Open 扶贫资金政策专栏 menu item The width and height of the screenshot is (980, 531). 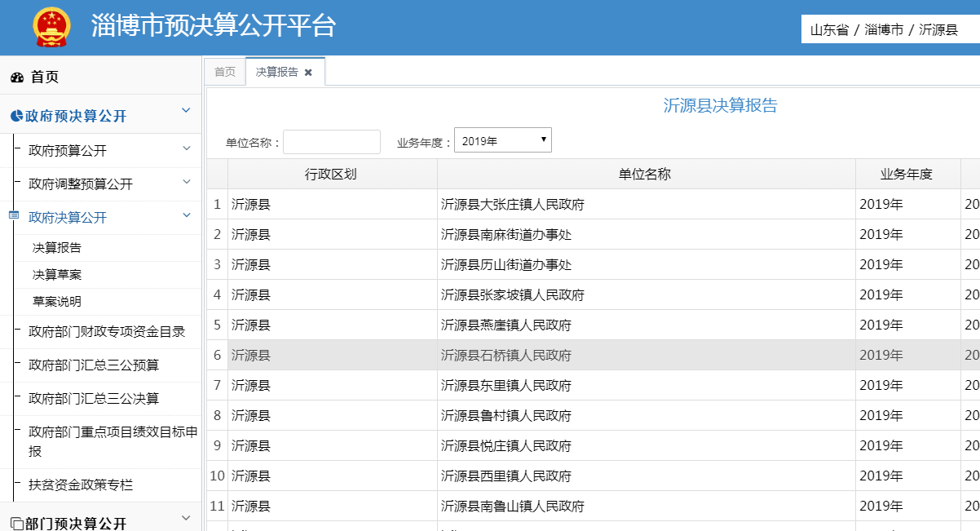point(81,485)
